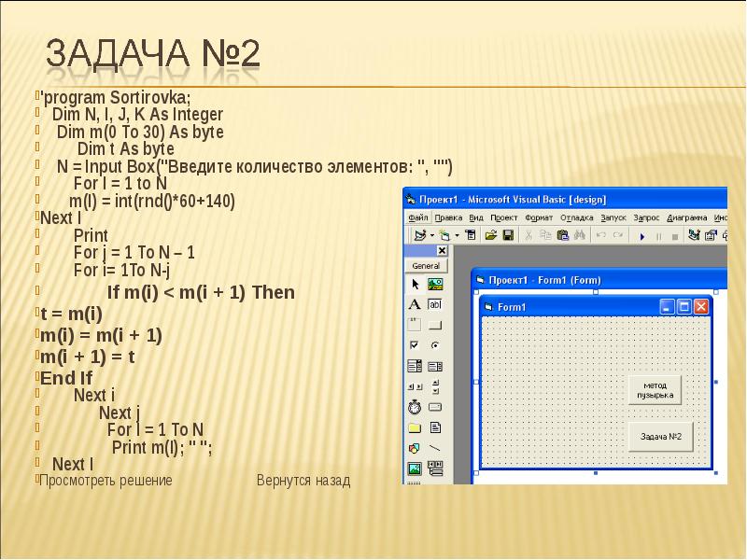This screenshot has width=747, height=560.
Task: Pick the Label tool (letter A)
Action: [415, 305]
